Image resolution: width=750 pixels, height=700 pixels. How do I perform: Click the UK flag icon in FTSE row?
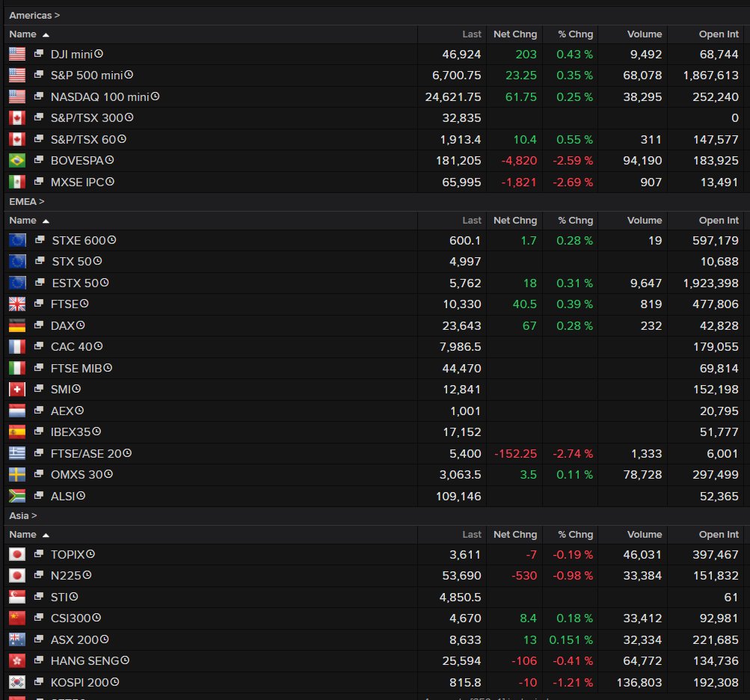[x=17, y=304]
